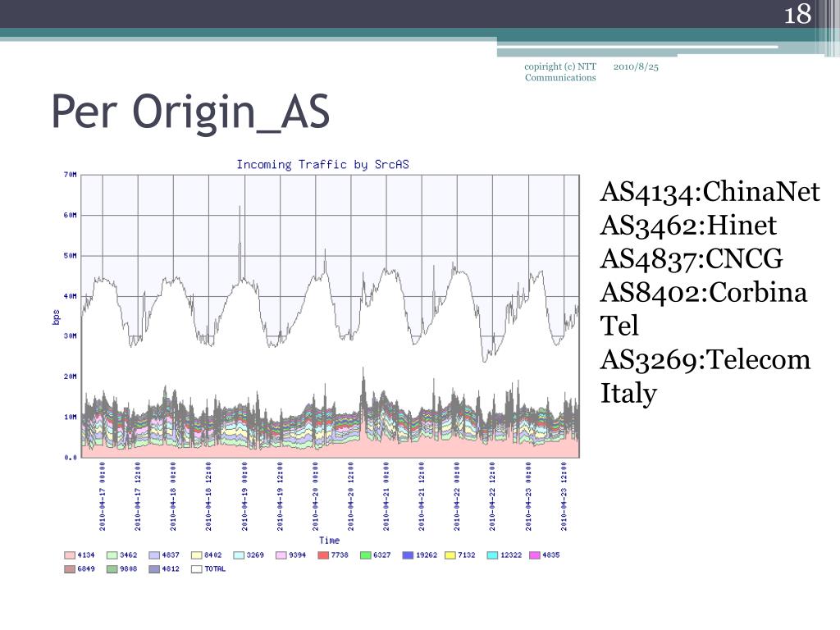The height and width of the screenshot is (630, 840).
Task: Click the '40M' y-axis label
Action: coord(71,295)
